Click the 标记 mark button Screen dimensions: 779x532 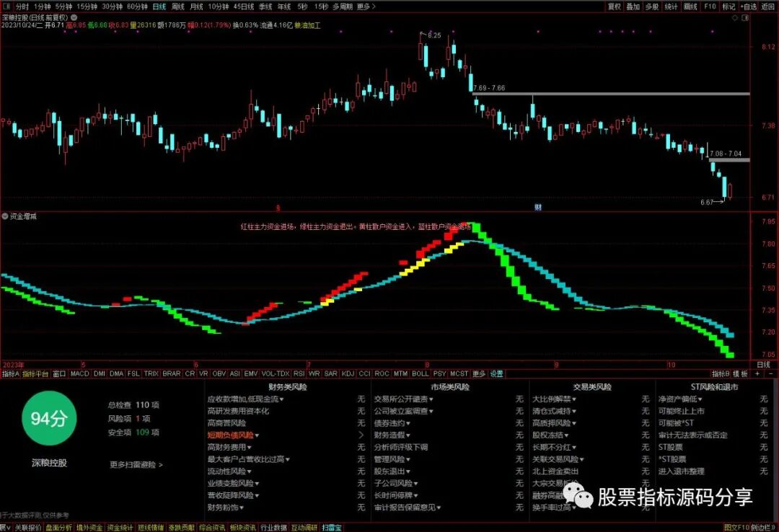(729, 6)
